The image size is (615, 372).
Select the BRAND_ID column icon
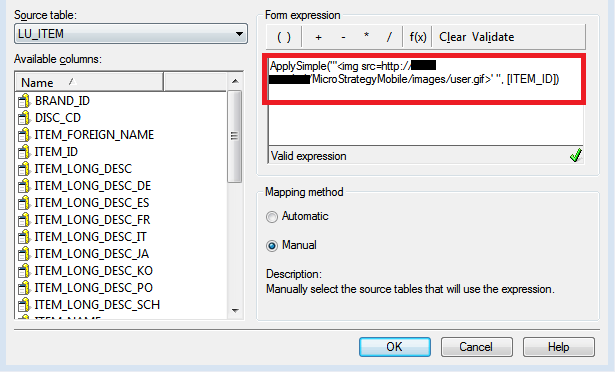pos(24,101)
